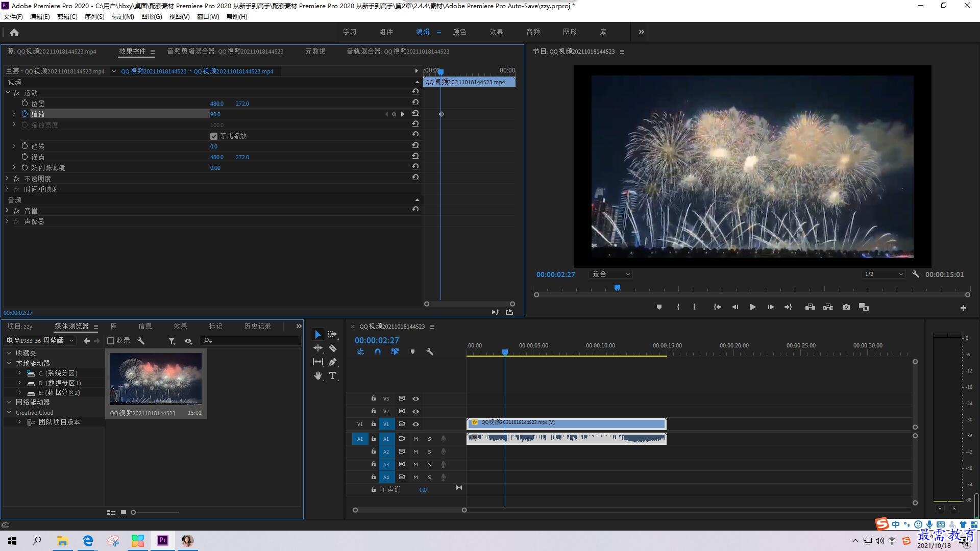Image resolution: width=980 pixels, height=551 pixels.
Task: Open the History panel tab
Action: [x=257, y=326]
